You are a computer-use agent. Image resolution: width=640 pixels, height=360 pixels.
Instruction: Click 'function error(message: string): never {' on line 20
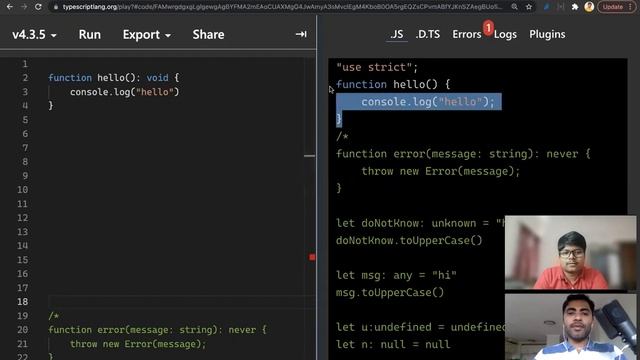click(x=157, y=329)
